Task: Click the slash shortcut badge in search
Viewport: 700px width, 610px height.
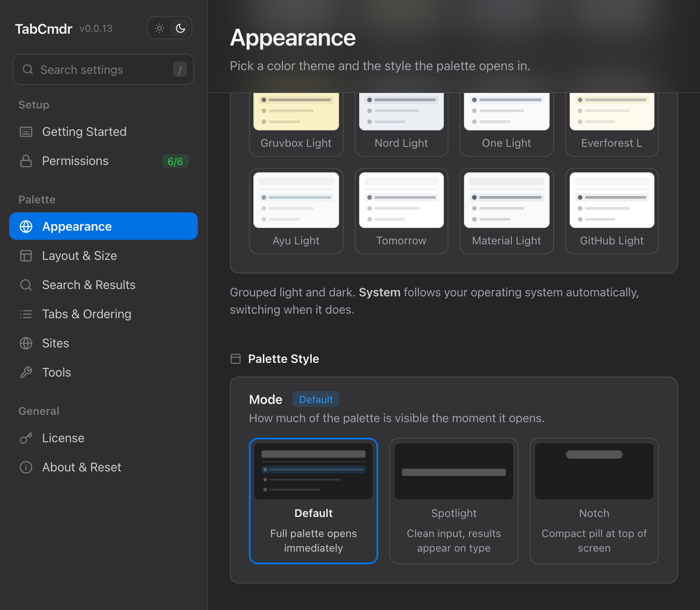Action: [x=180, y=69]
